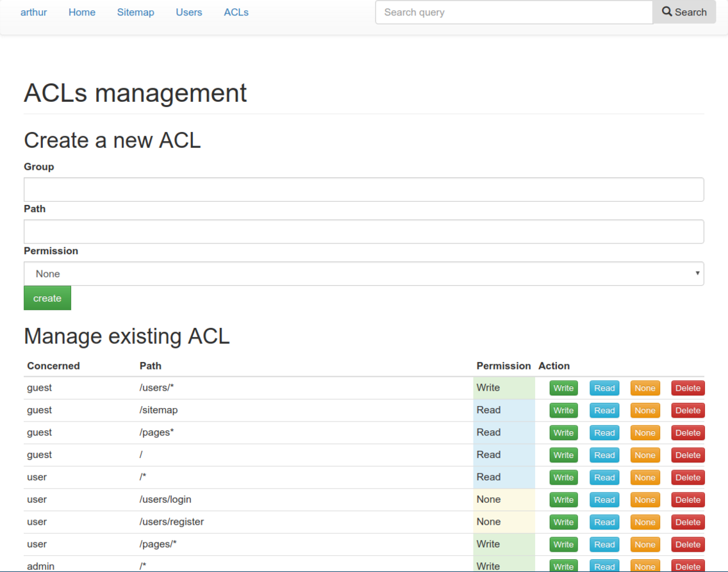Set user /users/login permission to Read

click(x=604, y=500)
